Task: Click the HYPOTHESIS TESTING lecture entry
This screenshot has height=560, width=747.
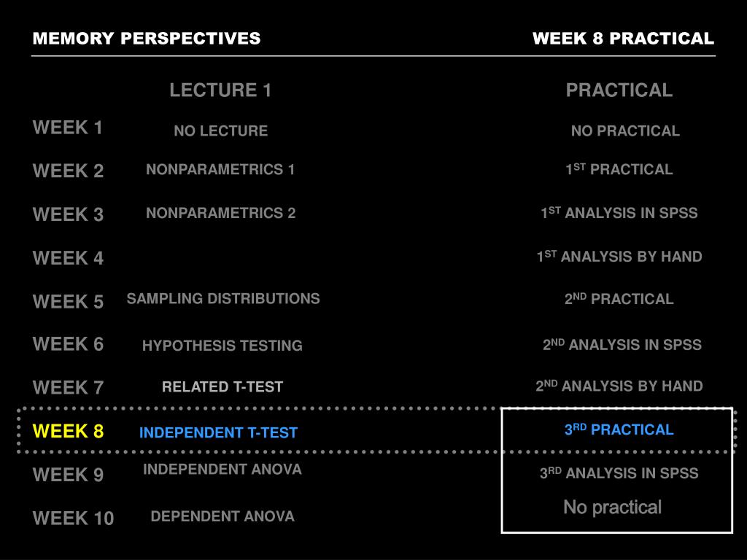Action: pos(222,345)
